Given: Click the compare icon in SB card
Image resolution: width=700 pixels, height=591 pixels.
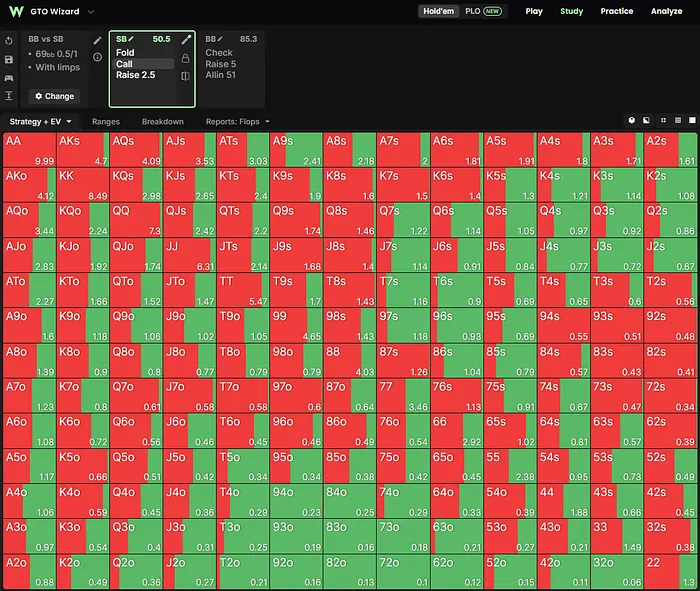Looking at the screenshot, I should (x=186, y=76).
